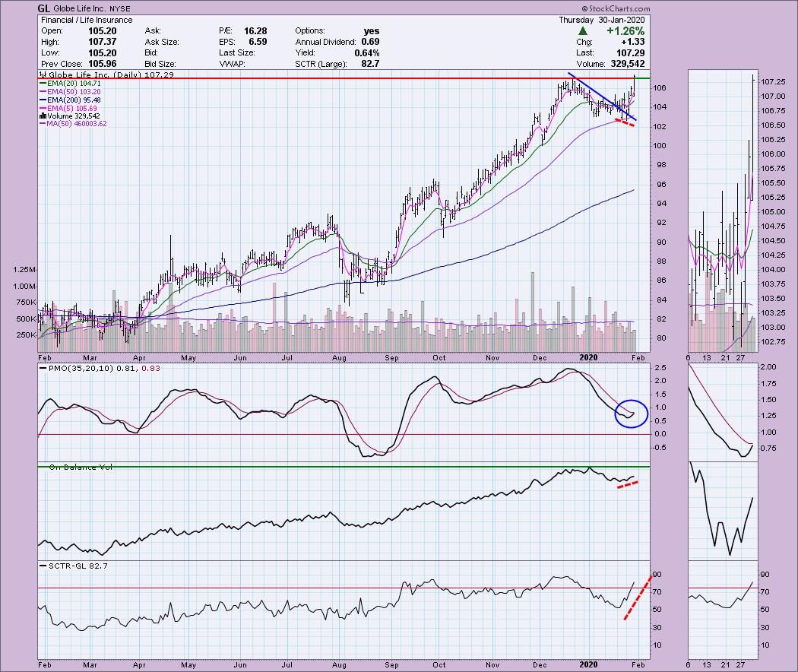
Task: Select the EMA(20) 104.71 legend entry
Action: (74, 84)
